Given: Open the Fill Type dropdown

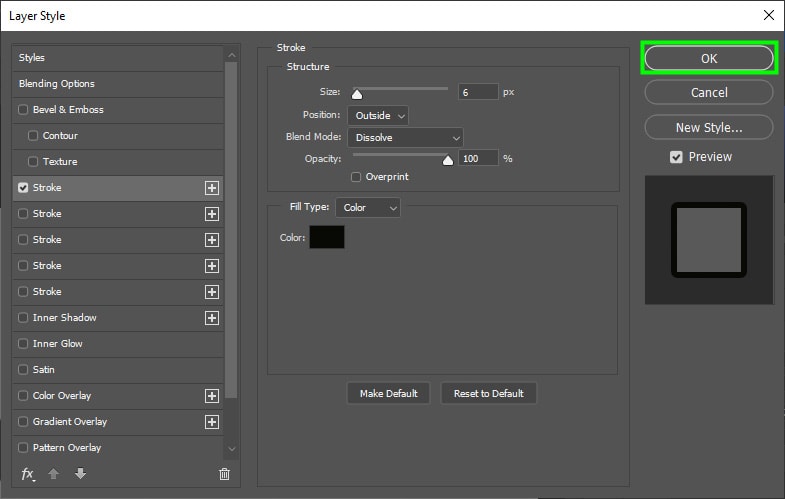Looking at the screenshot, I should click(368, 208).
